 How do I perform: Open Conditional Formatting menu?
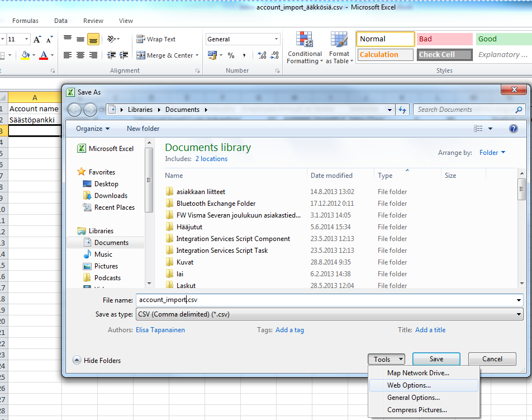(305, 48)
